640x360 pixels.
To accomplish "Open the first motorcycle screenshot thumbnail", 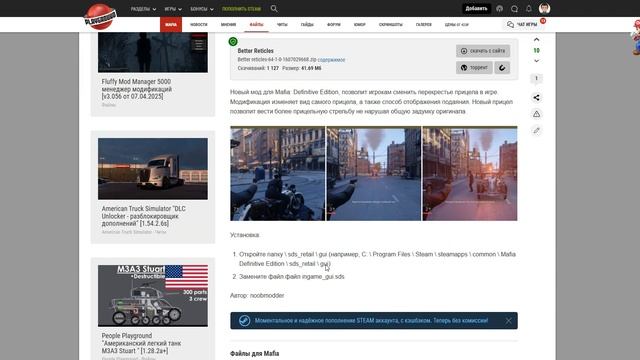I will 278,173.
